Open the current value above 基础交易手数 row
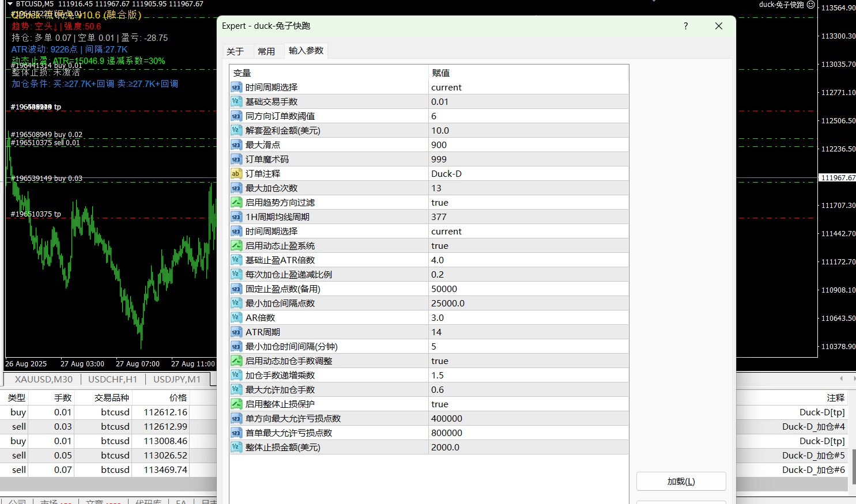This screenshot has width=856, height=504. pos(529,87)
